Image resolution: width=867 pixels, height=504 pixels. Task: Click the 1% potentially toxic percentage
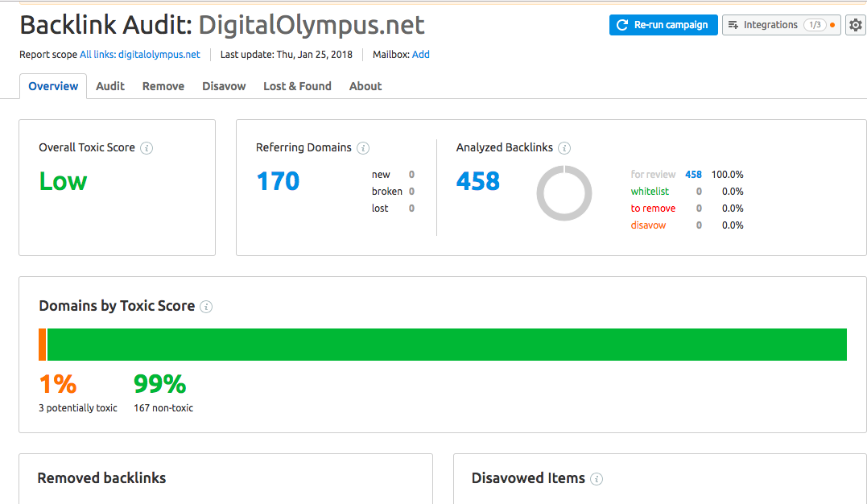tap(58, 384)
